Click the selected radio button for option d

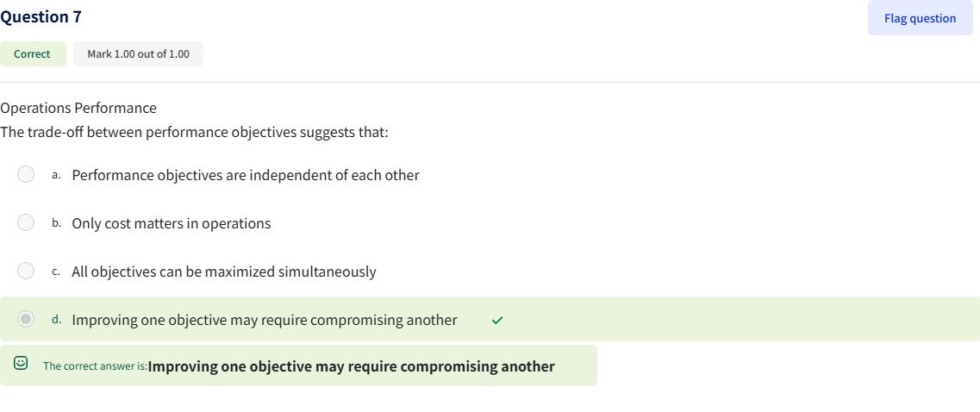pos(27,320)
